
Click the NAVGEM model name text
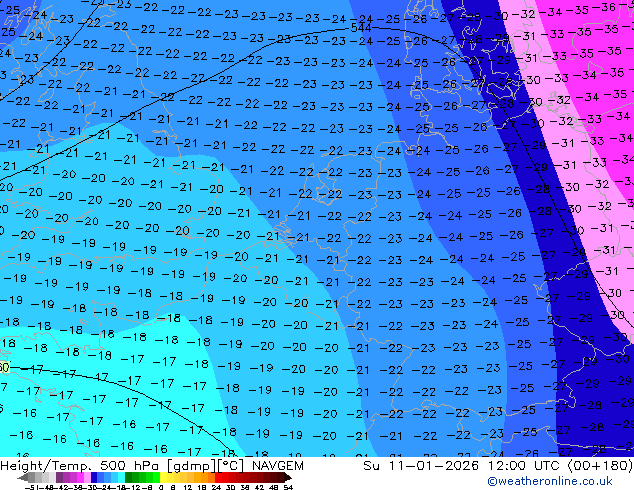pos(277,466)
